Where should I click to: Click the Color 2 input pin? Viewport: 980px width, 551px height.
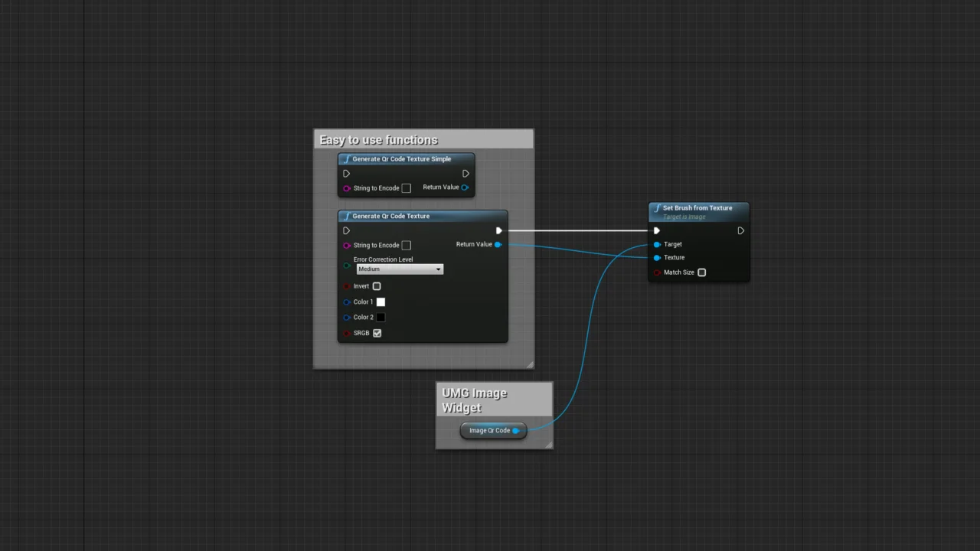[x=347, y=318]
